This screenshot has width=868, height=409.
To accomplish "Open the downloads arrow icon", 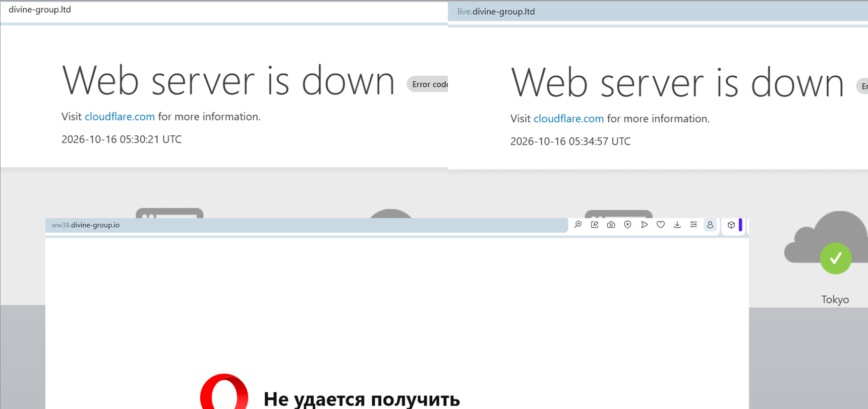I will pos(677,225).
